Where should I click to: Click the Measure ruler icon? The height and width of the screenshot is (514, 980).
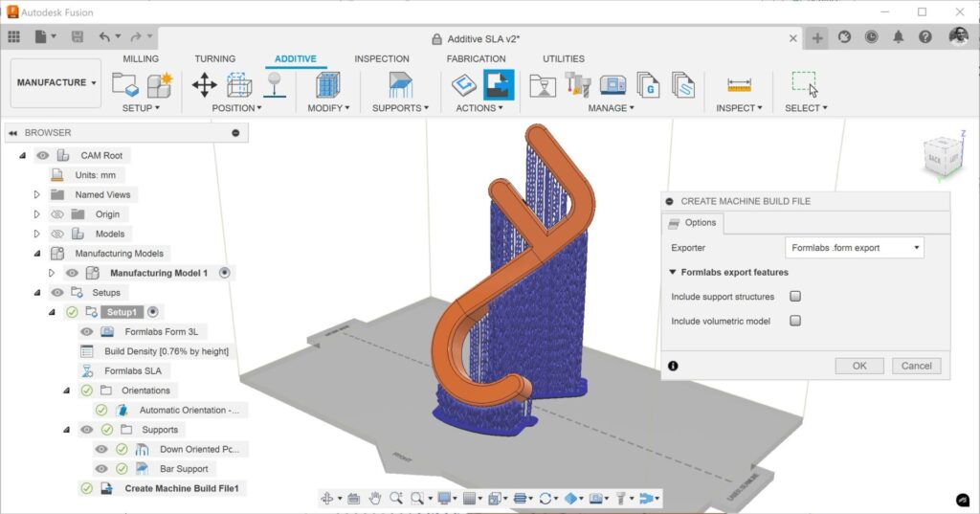[739, 84]
